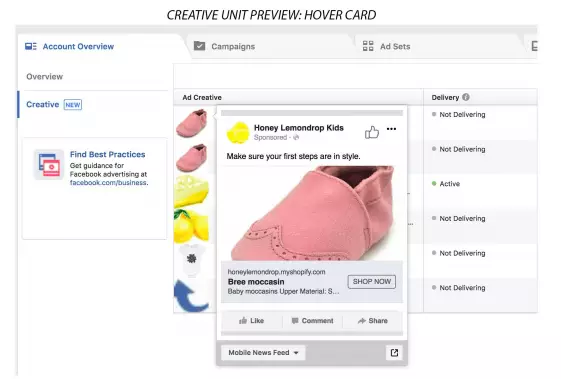Select Overview in the left sidebar
The width and height of the screenshot is (561, 379).
point(45,77)
